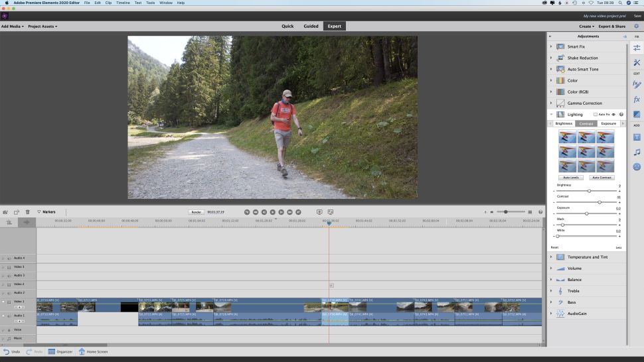Click the trash icon in timeline toolbar
644x362 pixels.
pos(27,212)
